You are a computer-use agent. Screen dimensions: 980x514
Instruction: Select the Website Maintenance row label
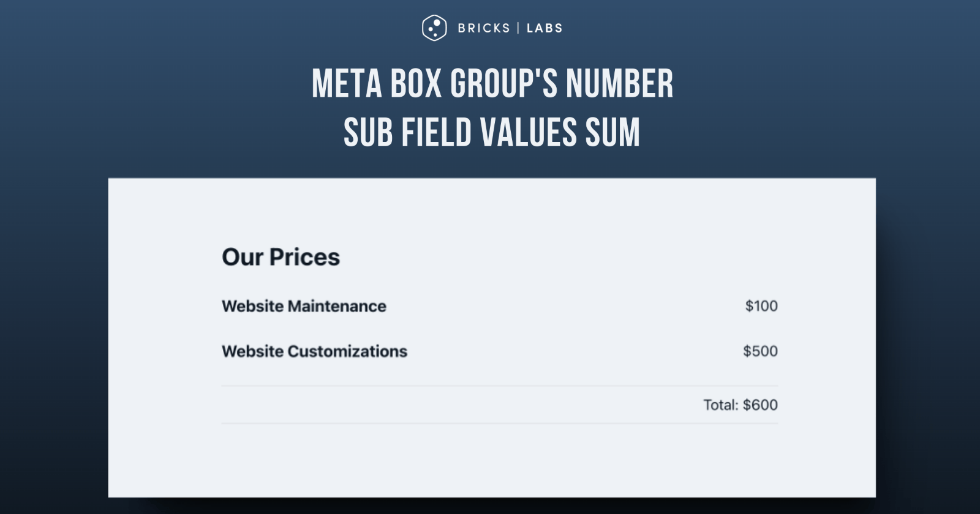click(x=304, y=306)
